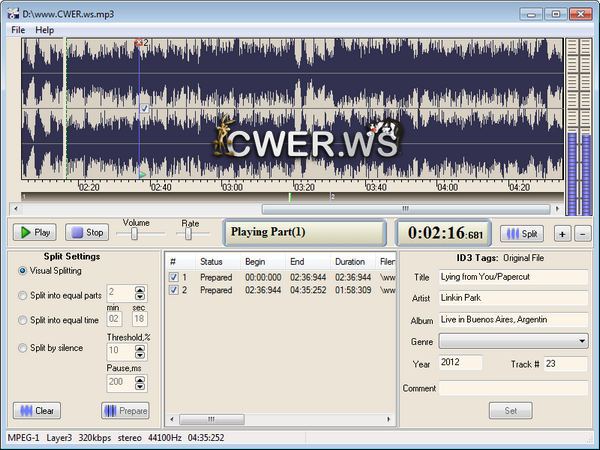
Task: Click into the Title text field
Action: click(x=513, y=277)
